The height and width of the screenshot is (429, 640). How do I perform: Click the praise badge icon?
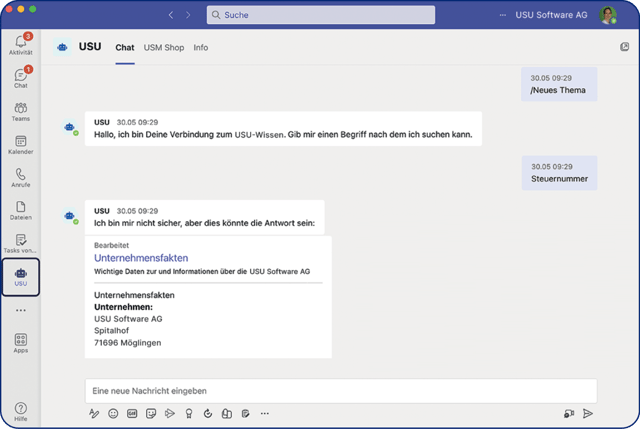pos(189,413)
